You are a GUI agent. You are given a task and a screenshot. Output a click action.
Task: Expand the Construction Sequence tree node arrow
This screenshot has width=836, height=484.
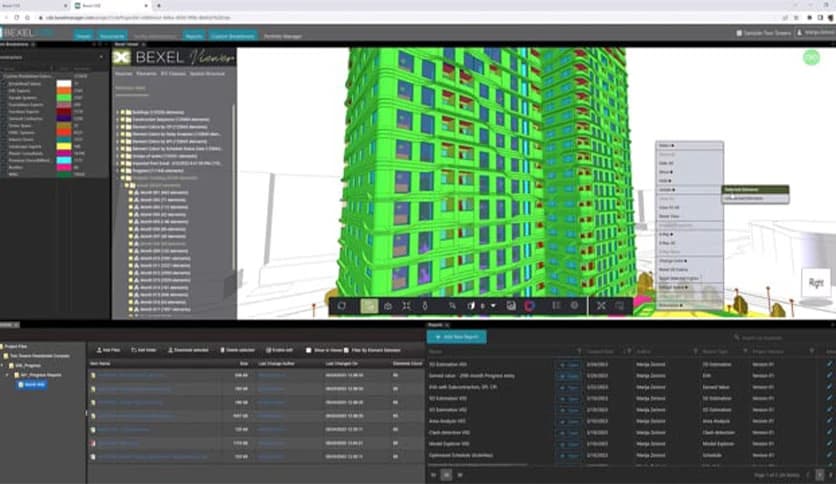click(117, 120)
